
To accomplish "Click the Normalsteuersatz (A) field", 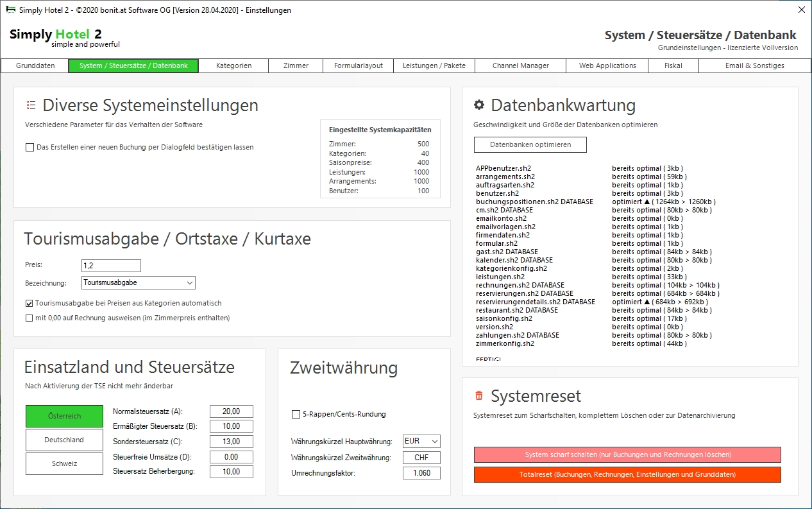I will [x=232, y=411].
